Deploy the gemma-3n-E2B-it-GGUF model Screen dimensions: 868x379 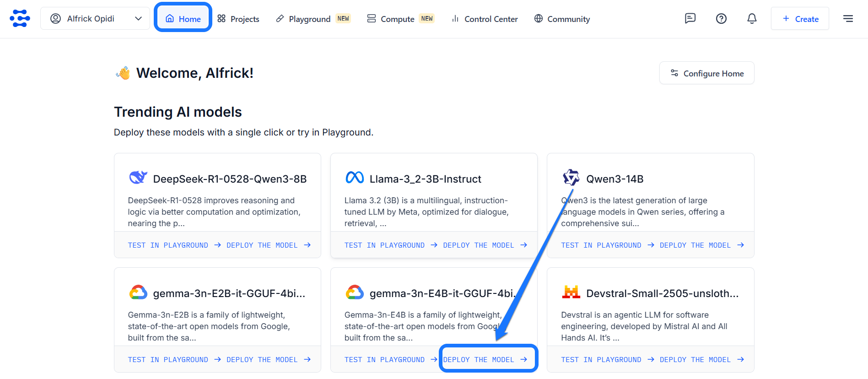pos(269,360)
